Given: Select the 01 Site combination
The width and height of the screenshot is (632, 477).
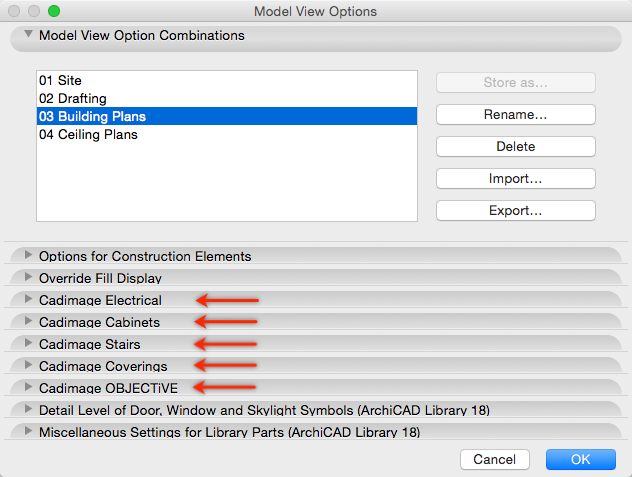Looking at the screenshot, I should [227, 80].
